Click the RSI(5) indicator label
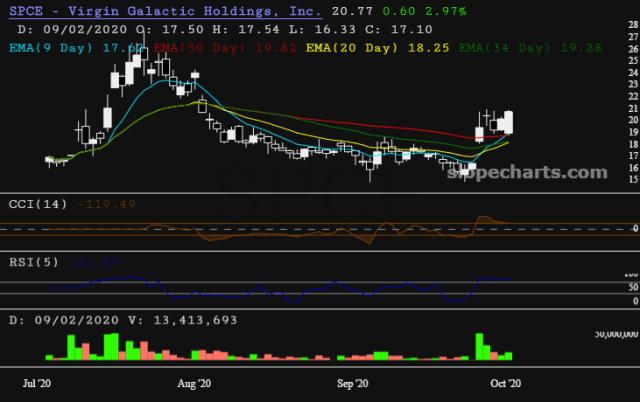Viewport: 640px width, 402px height. [34, 262]
